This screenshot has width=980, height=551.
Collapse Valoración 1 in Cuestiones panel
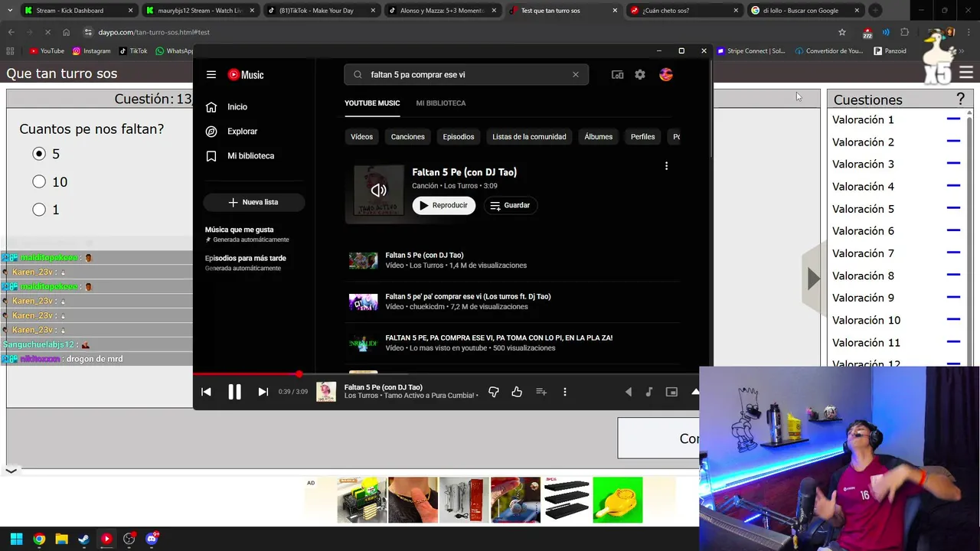[953, 119]
